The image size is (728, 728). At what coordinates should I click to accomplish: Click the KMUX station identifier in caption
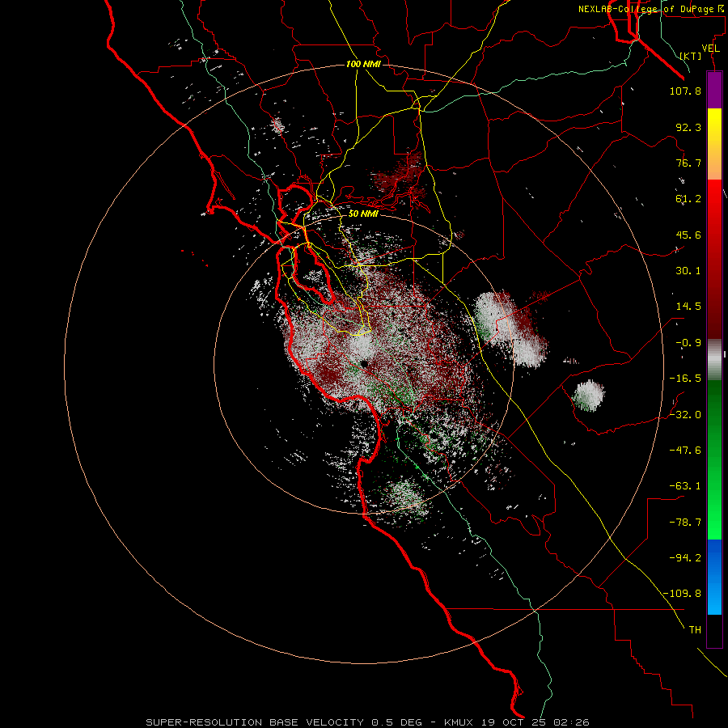pyautogui.click(x=459, y=722)
